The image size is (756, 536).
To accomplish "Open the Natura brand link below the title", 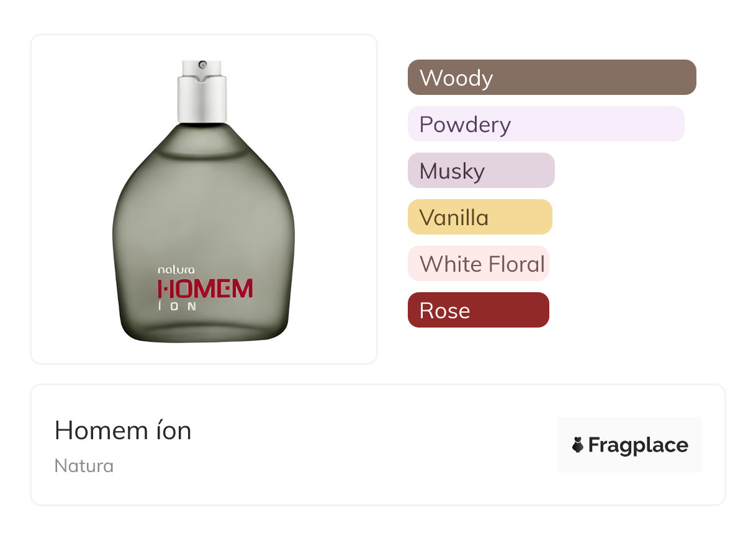I will tap(84, 466).
